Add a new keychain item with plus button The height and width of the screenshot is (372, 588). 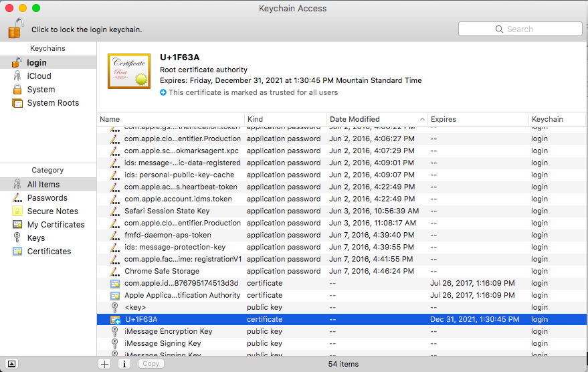(104, 364)
